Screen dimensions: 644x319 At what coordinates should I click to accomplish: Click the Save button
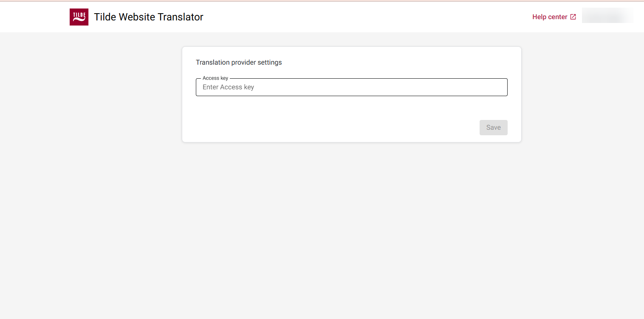[x=493, y=128]
